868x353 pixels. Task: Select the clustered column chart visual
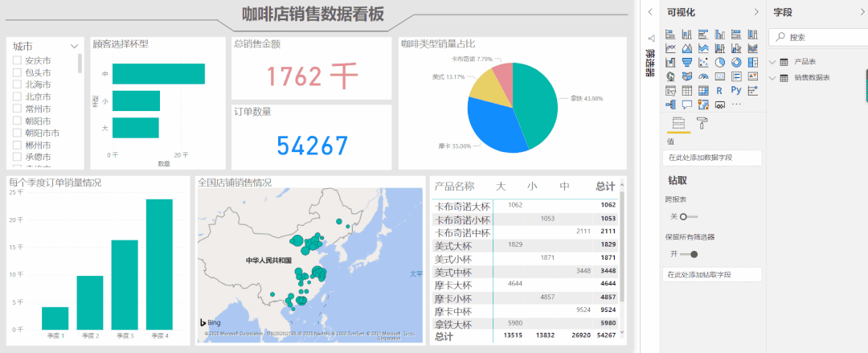tap(719, 35)
